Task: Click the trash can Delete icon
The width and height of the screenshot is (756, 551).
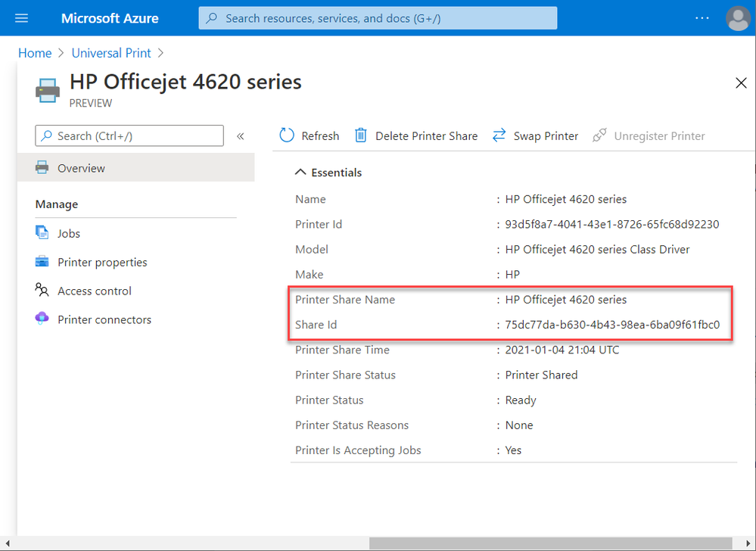Action: point(361,135)
